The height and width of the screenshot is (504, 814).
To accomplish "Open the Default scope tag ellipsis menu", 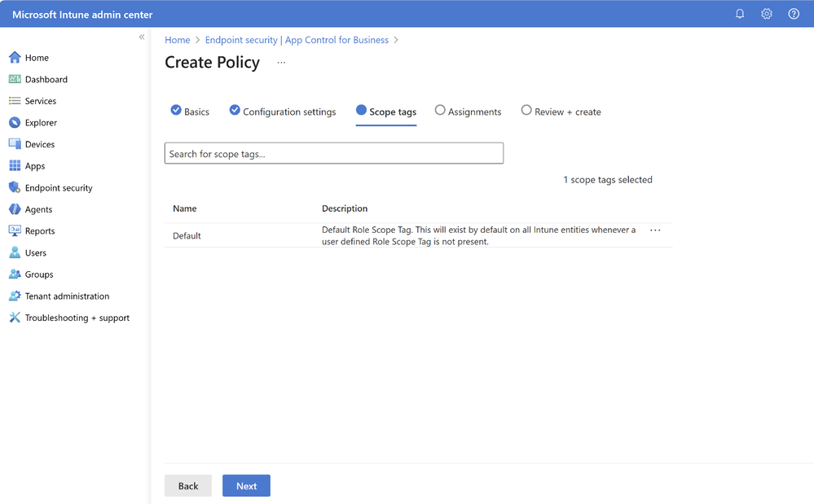I will pyautogui.click(x=655, y=230).
